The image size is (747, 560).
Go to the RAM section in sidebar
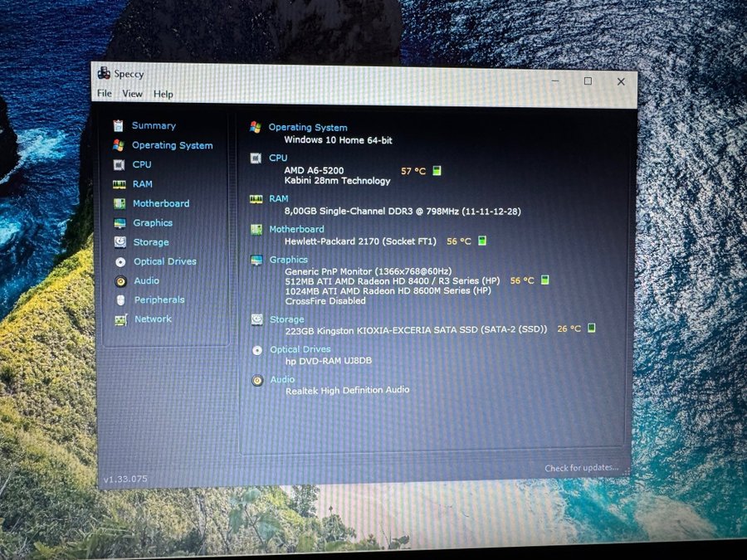coord(143,184)
